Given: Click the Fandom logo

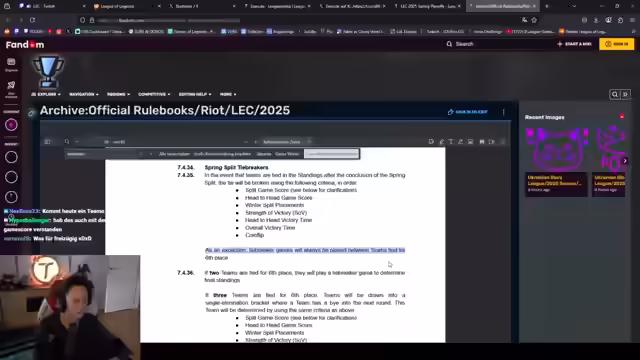Looking at the screenshot, I should coord(25,44).
